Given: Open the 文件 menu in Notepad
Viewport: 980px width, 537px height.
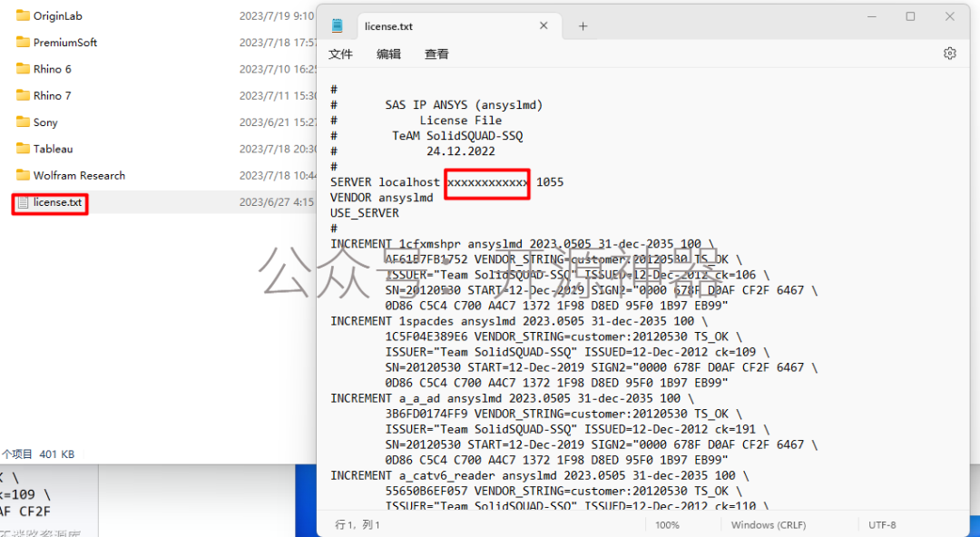Looking at the screenshot, I should [340, 54].
